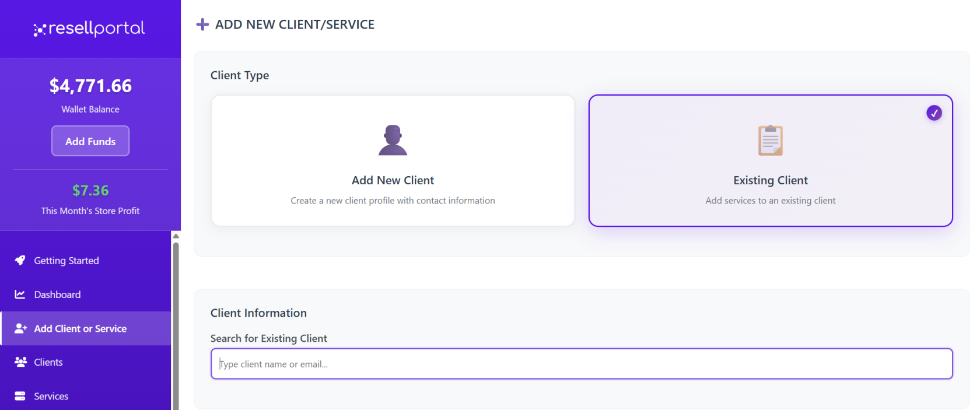Click the $7.36 store profit value
Viewport: 980px width, 410px height.
click(90, 191)
